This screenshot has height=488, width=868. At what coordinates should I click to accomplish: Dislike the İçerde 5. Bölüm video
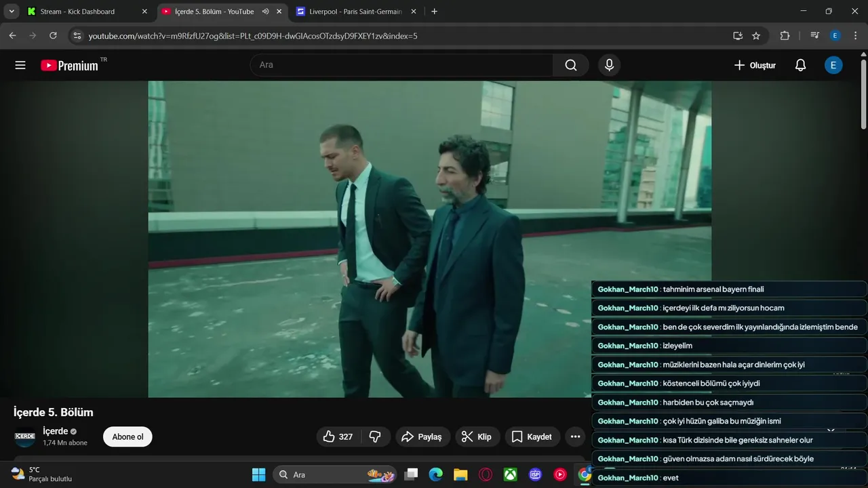click(375, 436)
